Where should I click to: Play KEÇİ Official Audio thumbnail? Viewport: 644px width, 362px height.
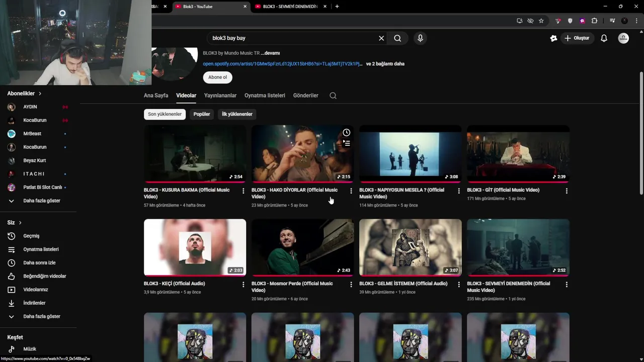[195, 247]
